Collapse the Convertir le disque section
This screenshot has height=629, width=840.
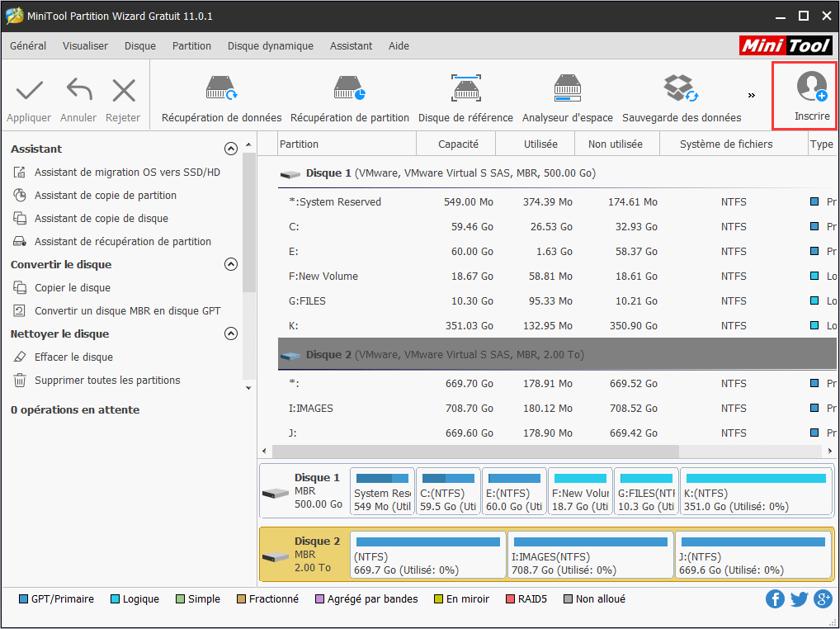pyautogui.click(x=231, y=265)
